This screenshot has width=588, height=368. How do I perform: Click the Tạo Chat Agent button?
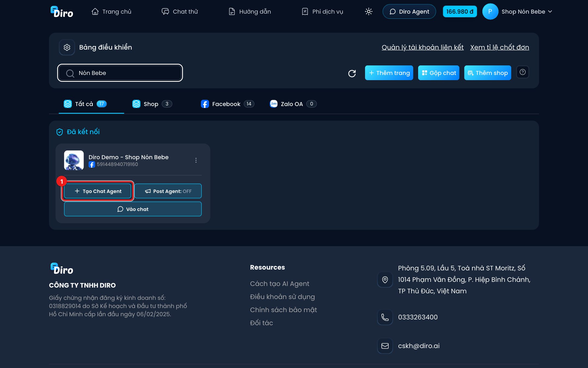pyautogui.click(x=98, y=191)
